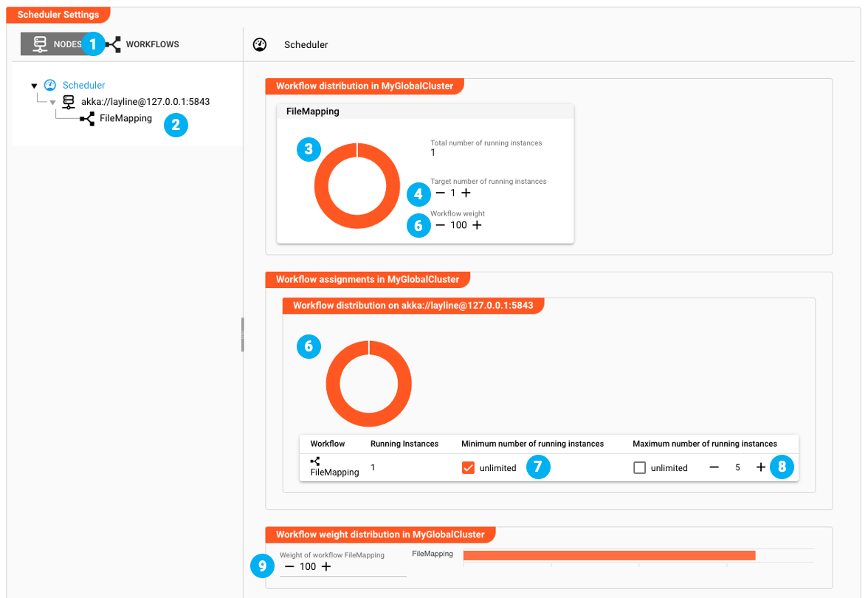Screen dimensions: 868x598
Task: Decrease the FileMapping card's workflow weight
Action: click(x=441, y=225)
